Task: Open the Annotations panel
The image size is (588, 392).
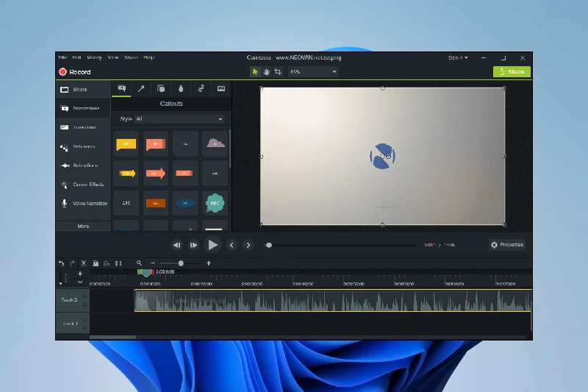Action: pyautogui.click(x=83, y=108)
